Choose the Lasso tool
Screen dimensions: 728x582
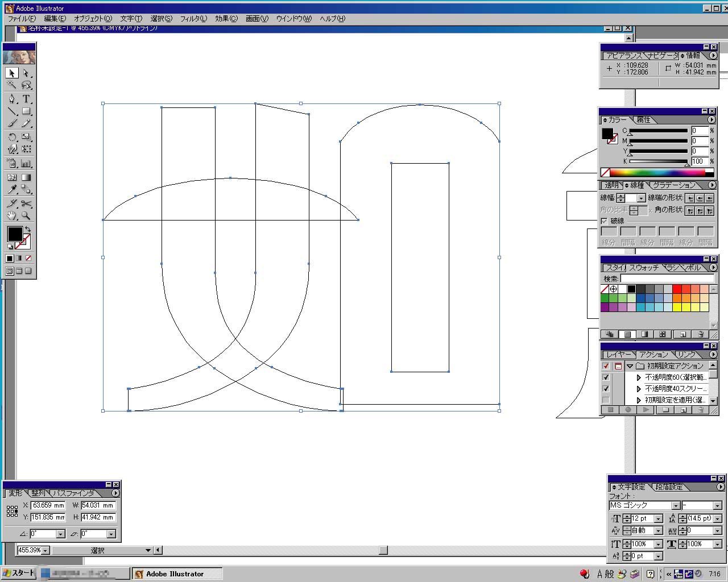tap(26, 85)
